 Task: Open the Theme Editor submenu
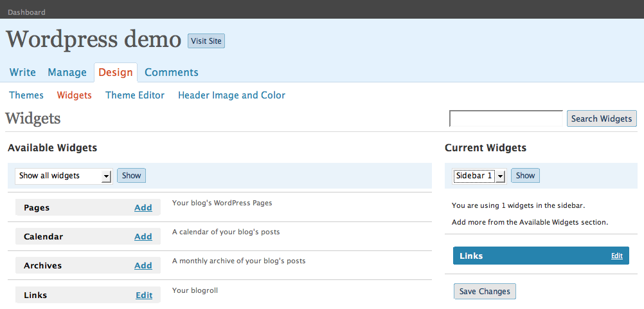[x=135, y=95]
